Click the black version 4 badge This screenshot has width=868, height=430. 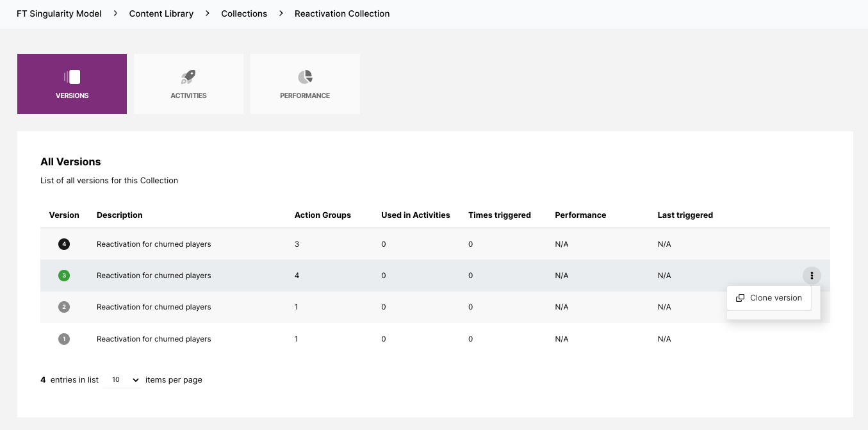(x=64, y=244)
